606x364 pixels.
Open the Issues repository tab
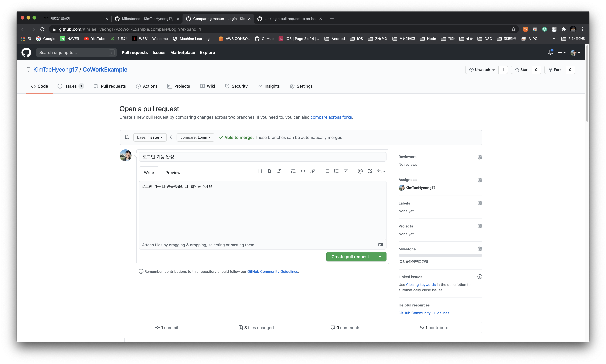click(70, 86)
